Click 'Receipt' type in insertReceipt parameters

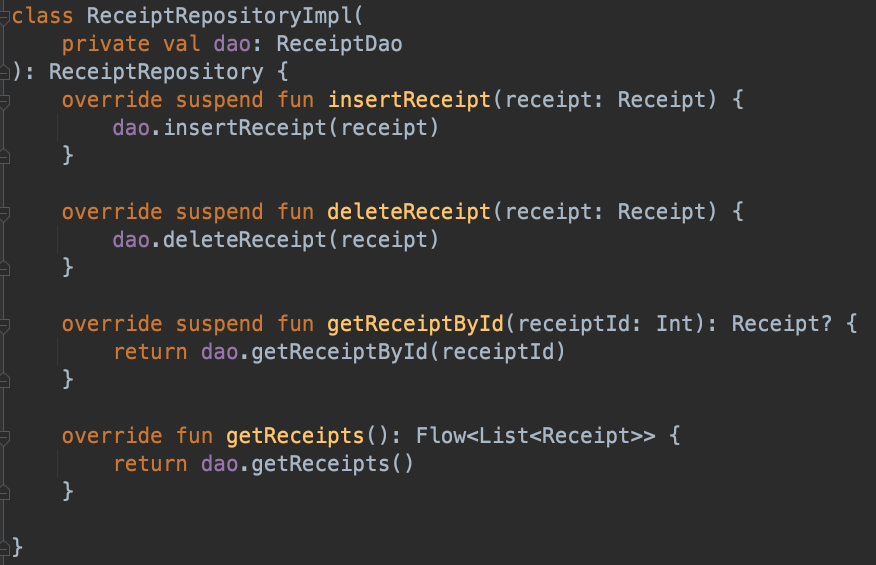[x=661, y=100]
